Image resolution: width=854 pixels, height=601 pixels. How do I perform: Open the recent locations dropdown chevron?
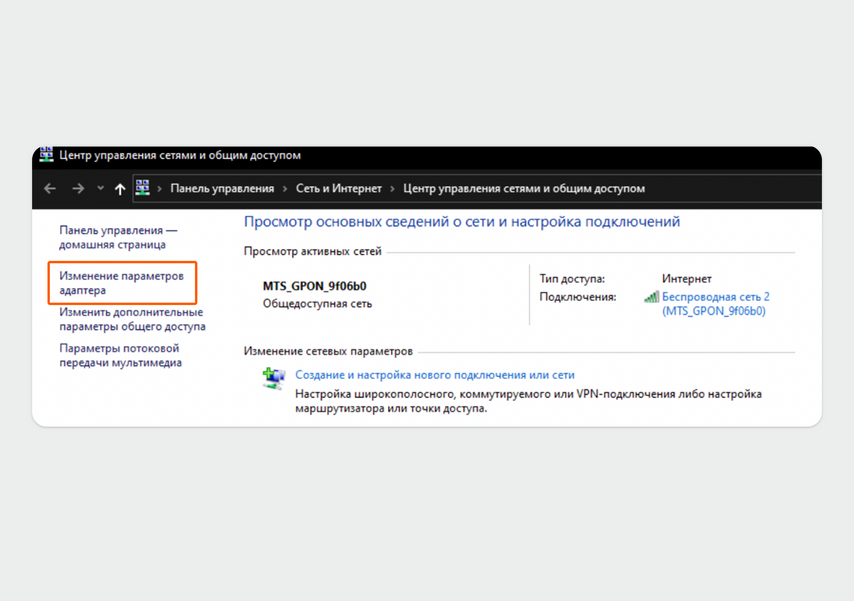click(x=100, y=188)
